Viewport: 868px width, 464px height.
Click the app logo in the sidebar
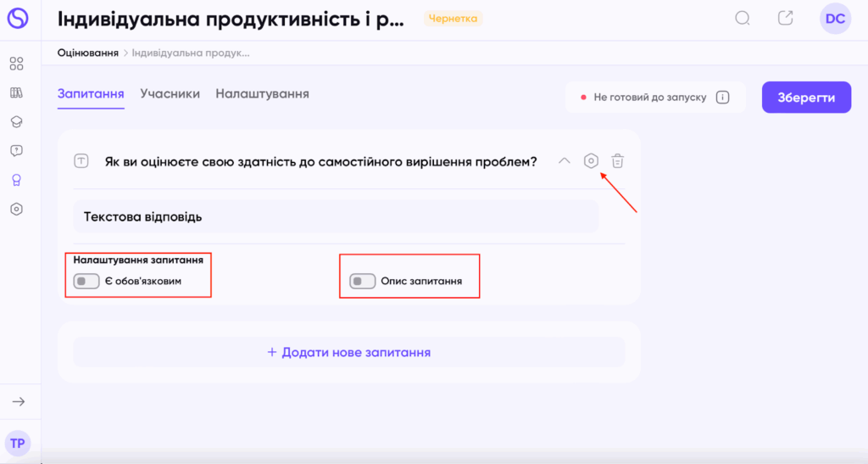(17, 18)
